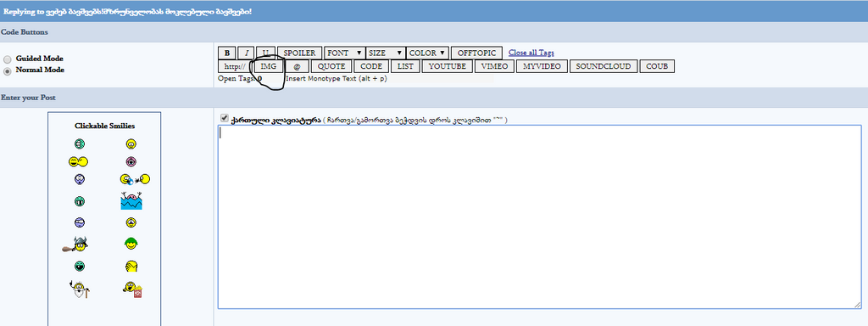
Task: Click the 'Enter your Post' section header
Action: 434,98
